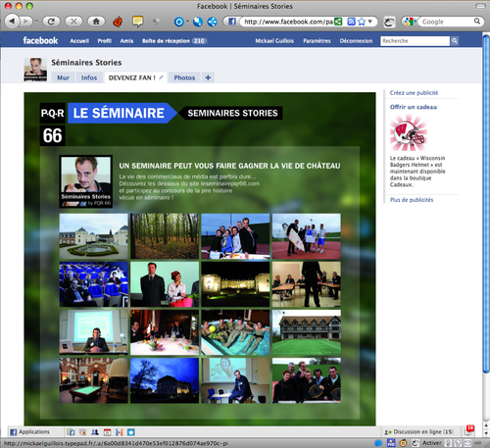Screen dimensions: 490x448
Task: Add a new tab with the plus button
Action: (208, 77)
